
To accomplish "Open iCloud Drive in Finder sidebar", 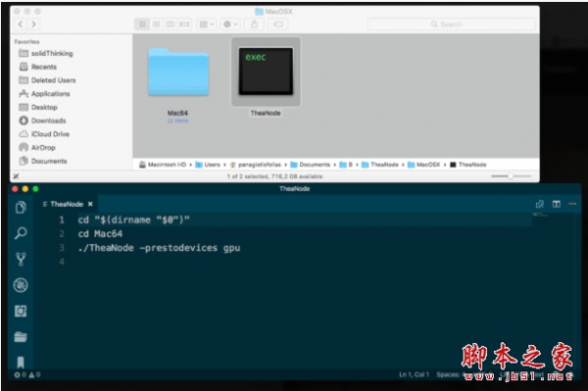I will (x=50, y=134).
